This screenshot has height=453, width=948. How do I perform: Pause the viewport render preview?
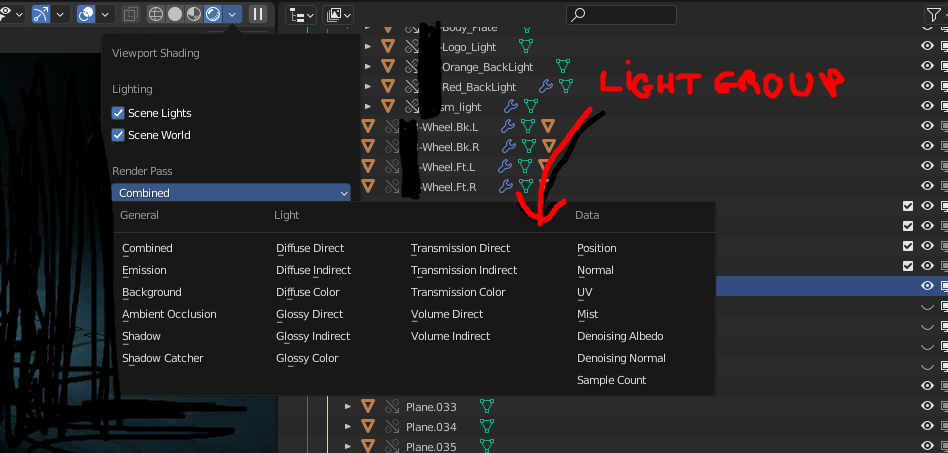(258, 14)
